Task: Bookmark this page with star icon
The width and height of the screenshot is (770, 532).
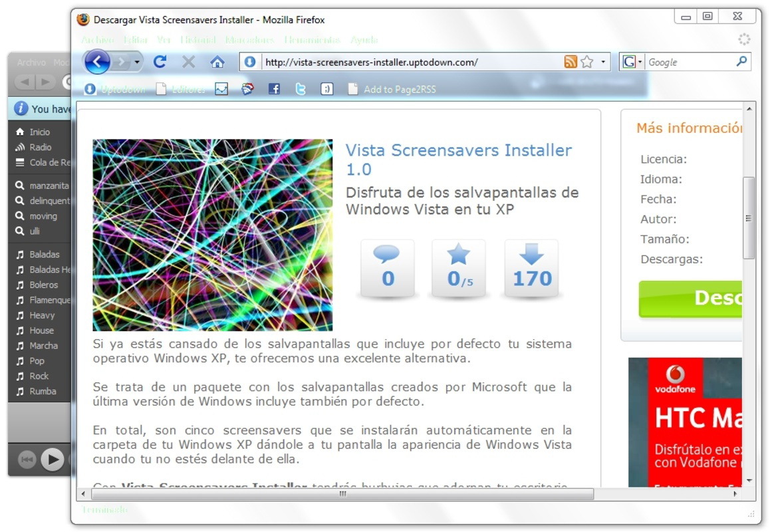Action: coord(587,62)
